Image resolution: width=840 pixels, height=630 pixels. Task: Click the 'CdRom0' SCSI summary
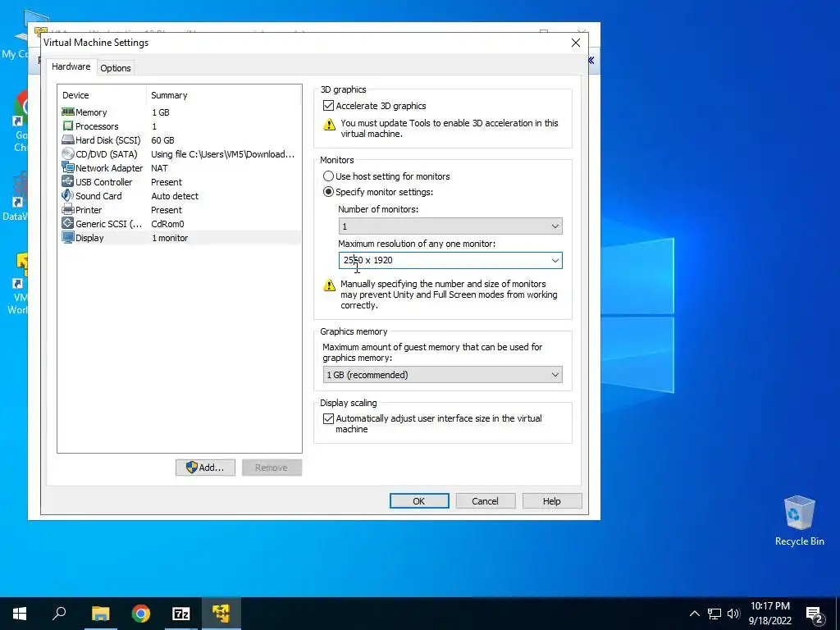tap(167, 224)
